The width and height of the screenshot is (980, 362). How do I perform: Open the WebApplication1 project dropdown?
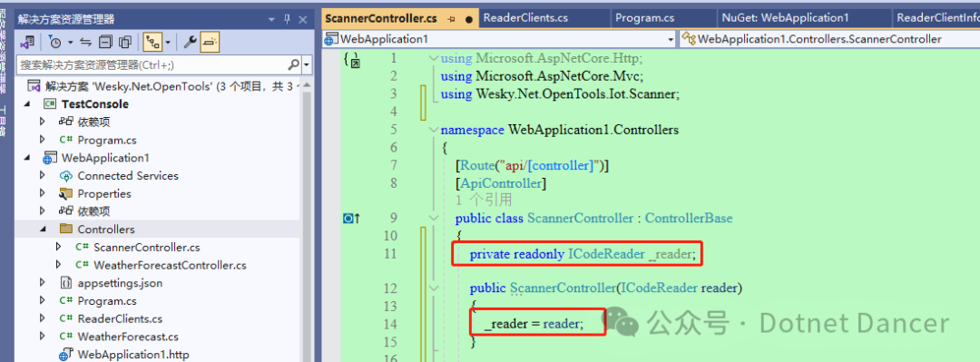pos(671,39)
